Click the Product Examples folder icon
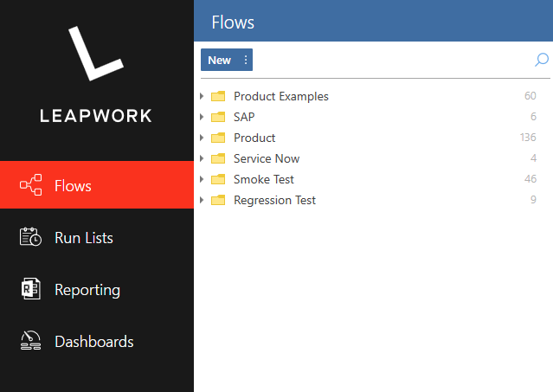 tap(218, 96)
